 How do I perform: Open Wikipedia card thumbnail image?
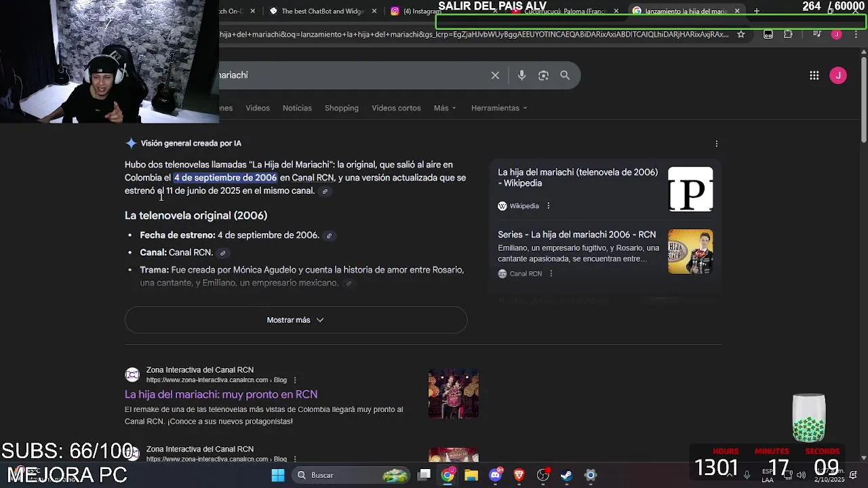[x=690, y=189]
